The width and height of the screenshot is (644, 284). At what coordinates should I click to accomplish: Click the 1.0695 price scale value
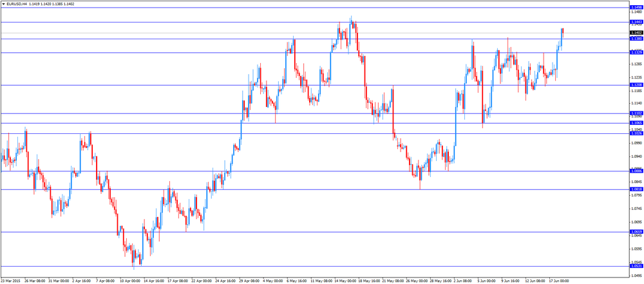(x=636, y=222)
